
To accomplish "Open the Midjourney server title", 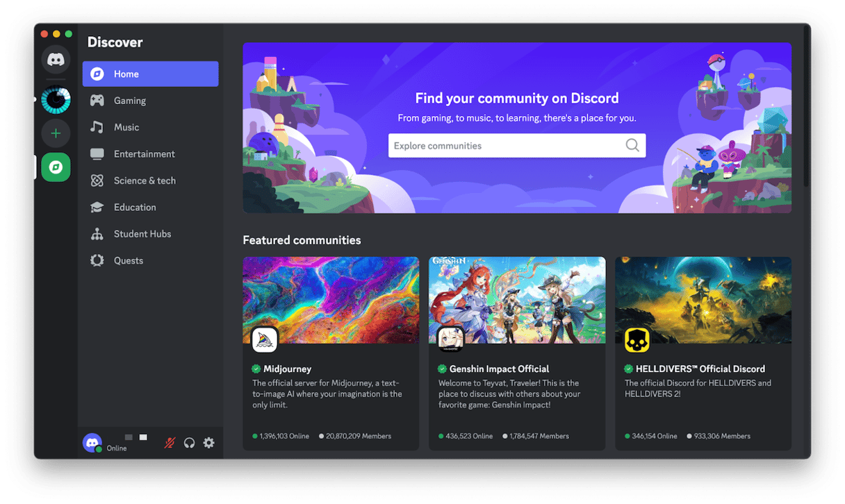I will [288, 369].
